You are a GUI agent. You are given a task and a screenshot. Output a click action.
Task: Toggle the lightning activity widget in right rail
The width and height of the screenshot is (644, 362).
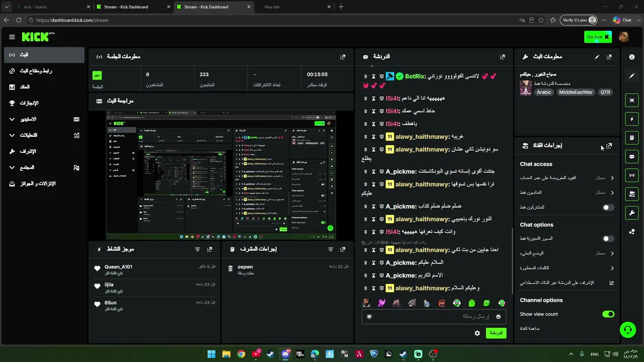click(632, 119)
